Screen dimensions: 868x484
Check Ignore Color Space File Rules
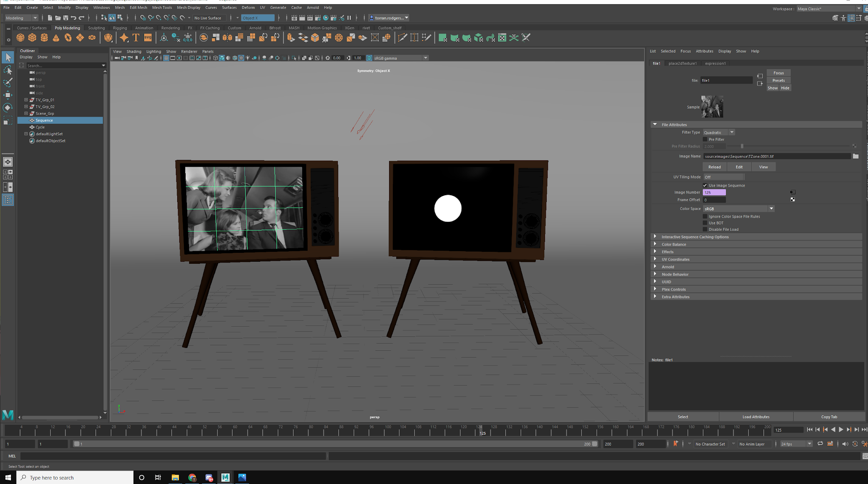[x=705, y=216]
